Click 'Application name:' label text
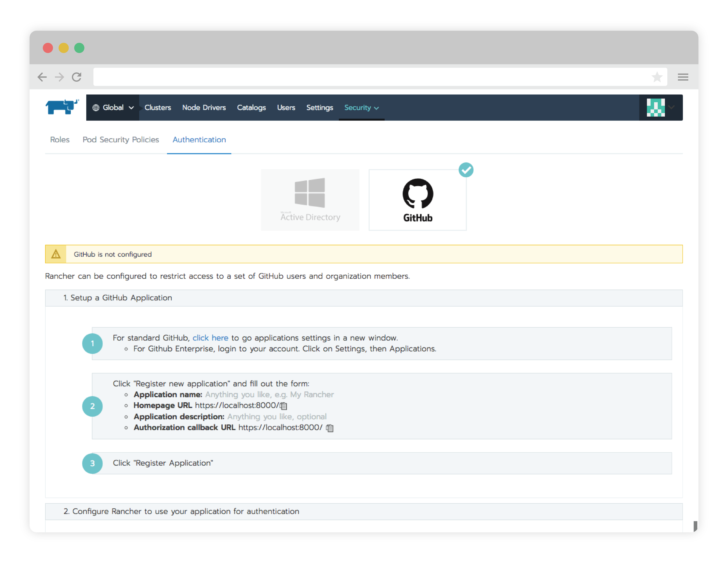 click(168, 394)
